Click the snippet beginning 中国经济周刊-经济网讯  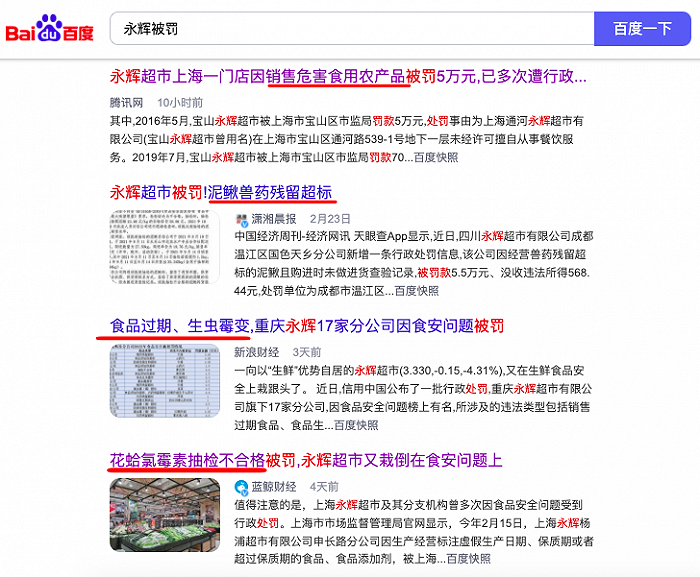414,263
